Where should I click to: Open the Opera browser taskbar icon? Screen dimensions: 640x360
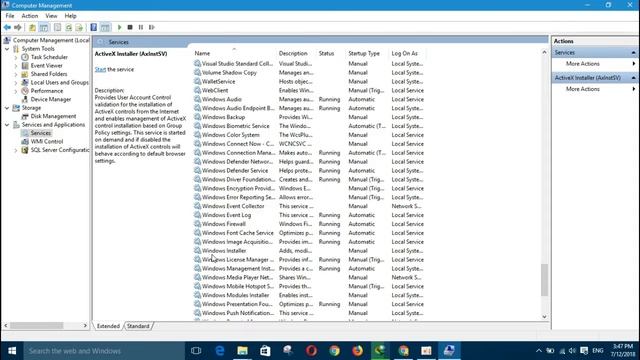311,351
